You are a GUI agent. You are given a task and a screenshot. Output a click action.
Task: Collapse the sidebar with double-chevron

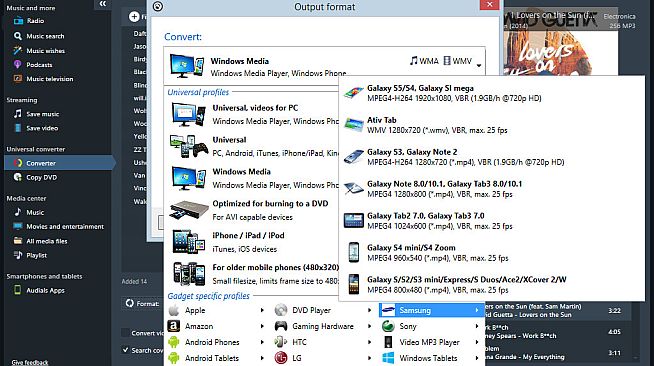point(103,4)
